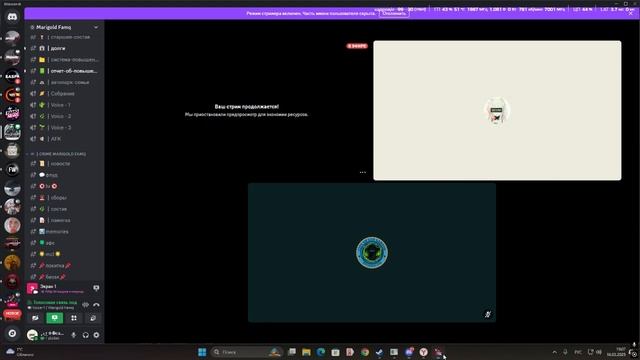Open БАБРА server icon in server list
The width and height of the screenshot is (640, 360).
point(12,76)
